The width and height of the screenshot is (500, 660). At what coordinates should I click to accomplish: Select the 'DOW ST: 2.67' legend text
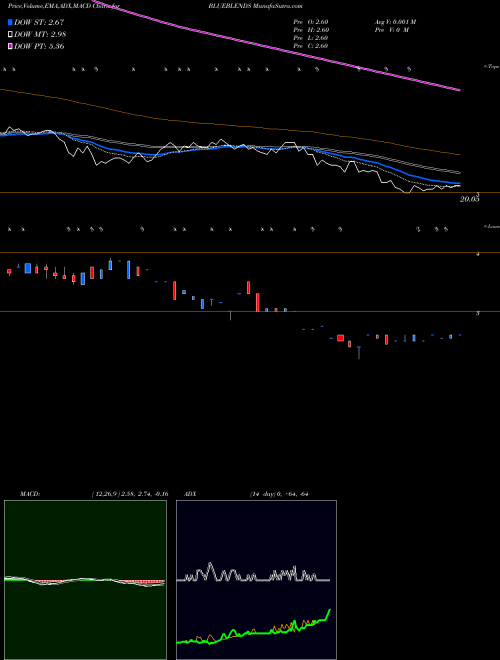[39, 22]
